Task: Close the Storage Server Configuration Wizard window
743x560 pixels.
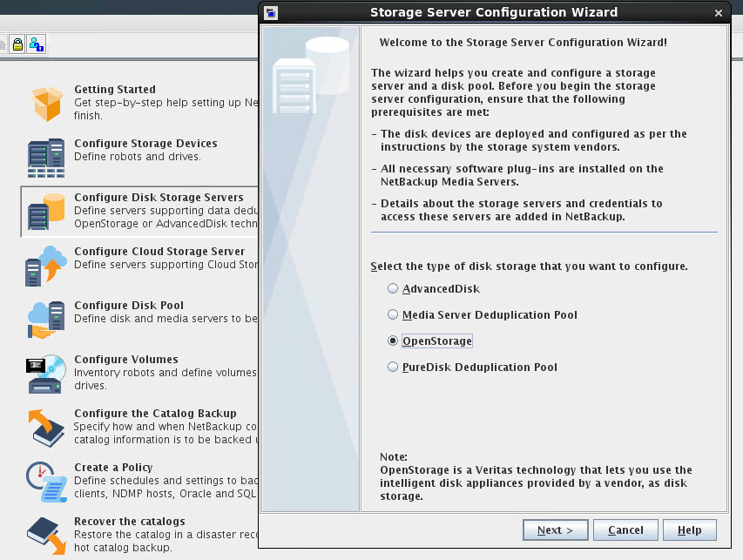Action: click(719, 13)
